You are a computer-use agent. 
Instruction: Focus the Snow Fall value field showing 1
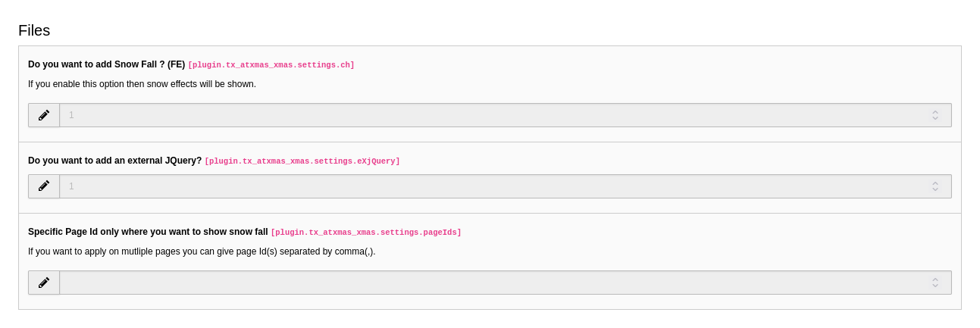point(506,115)
